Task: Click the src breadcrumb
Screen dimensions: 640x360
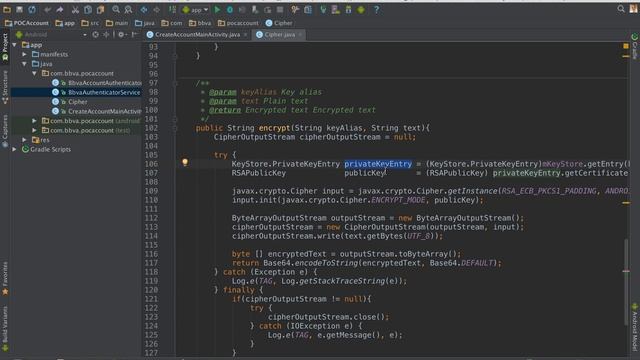Action: (90, 23)
